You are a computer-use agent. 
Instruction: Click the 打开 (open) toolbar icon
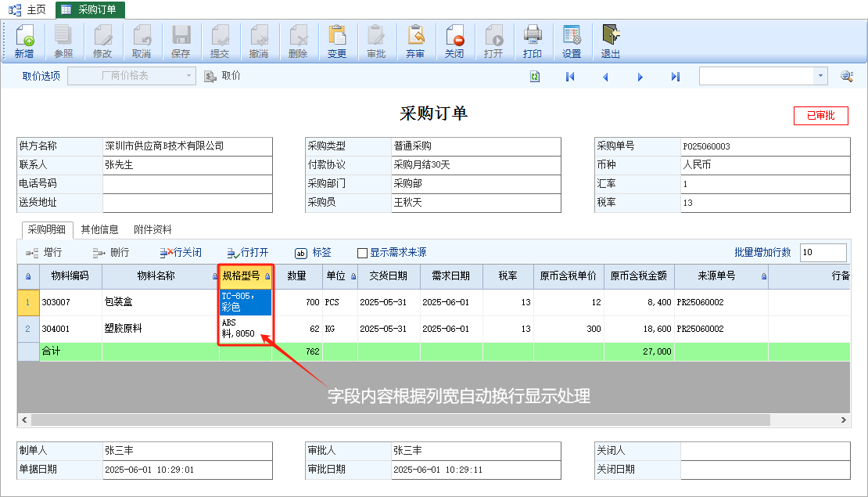493,41
